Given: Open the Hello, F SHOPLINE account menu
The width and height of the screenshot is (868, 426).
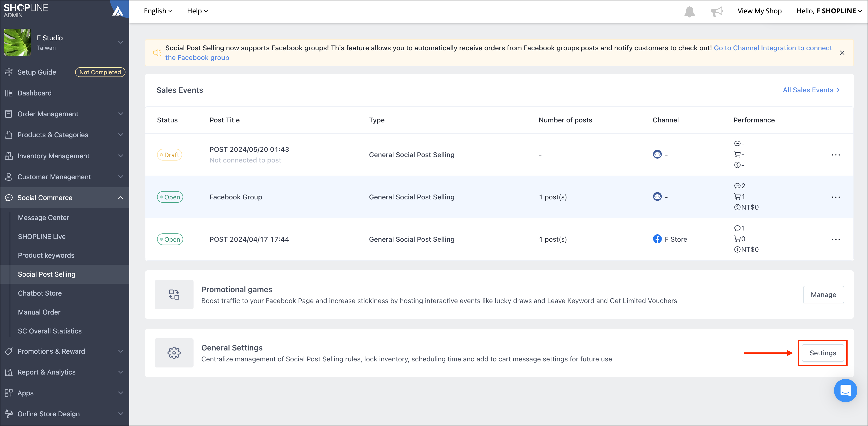Looking at the screenshot, I should click(829, 11).
